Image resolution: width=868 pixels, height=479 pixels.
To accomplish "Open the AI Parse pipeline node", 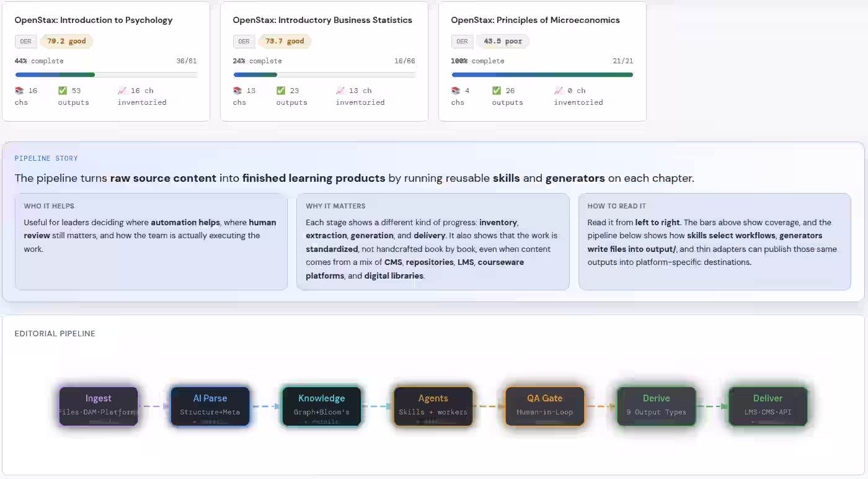I will pos(210,406).
